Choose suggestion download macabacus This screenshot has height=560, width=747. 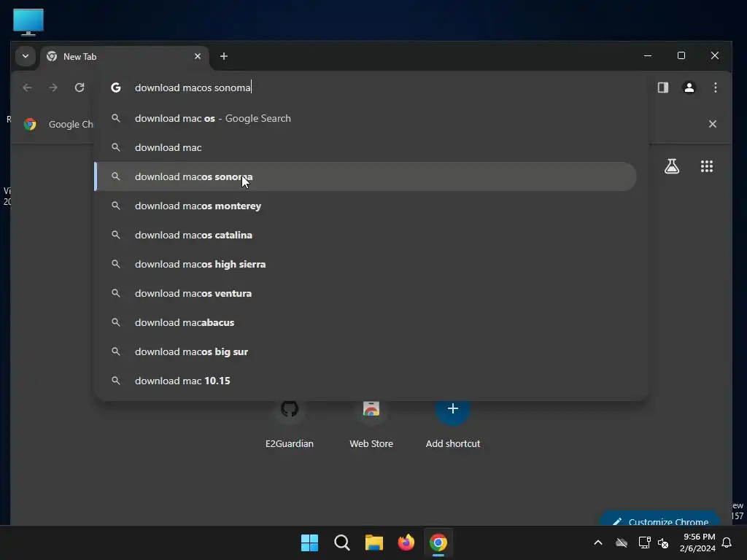(366, 322)
